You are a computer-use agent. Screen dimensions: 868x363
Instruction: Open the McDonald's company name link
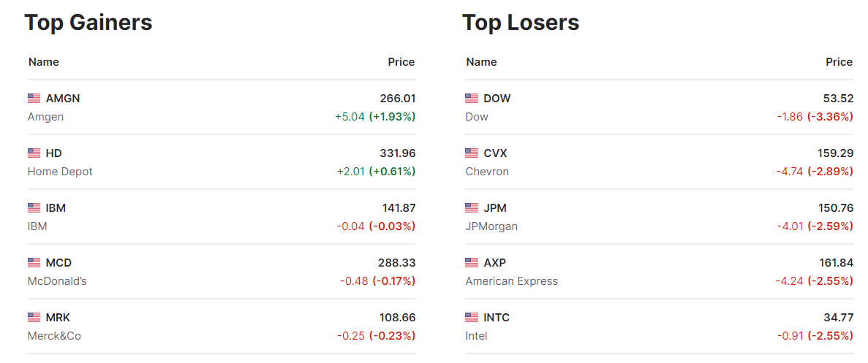point(57,281)
